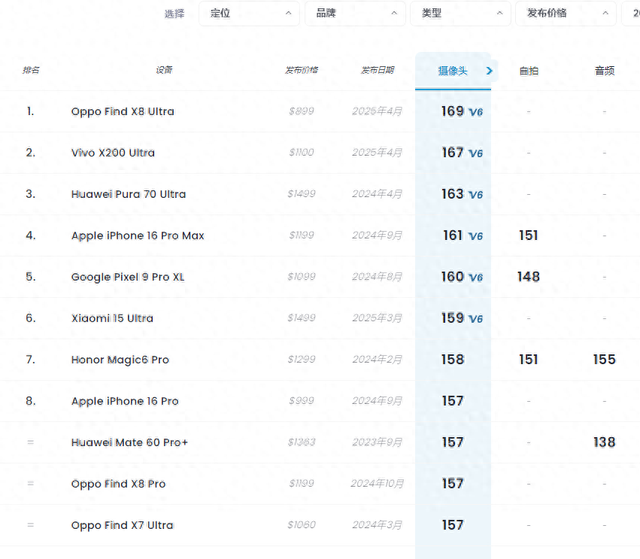The width and height of the screenshot is (640, 559).
Task: Click the 发布价格 table column header
Action: click(302, 70)
